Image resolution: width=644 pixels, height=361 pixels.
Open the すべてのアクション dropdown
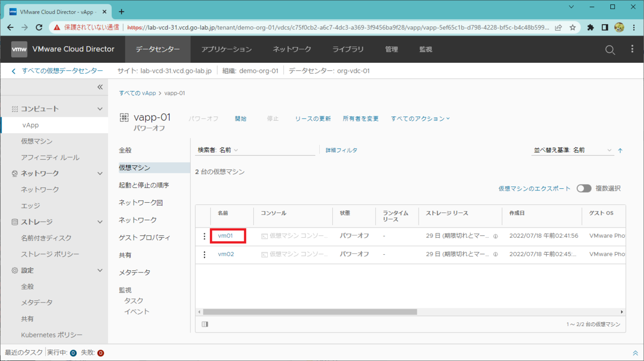tap(420, 119)
